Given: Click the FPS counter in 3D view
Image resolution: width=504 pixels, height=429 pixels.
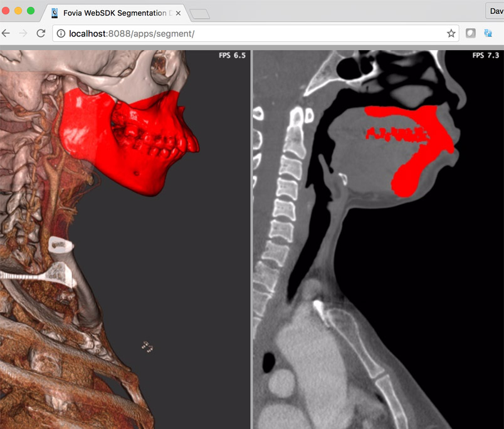Looking at the screenshot, I should (231, 56).
